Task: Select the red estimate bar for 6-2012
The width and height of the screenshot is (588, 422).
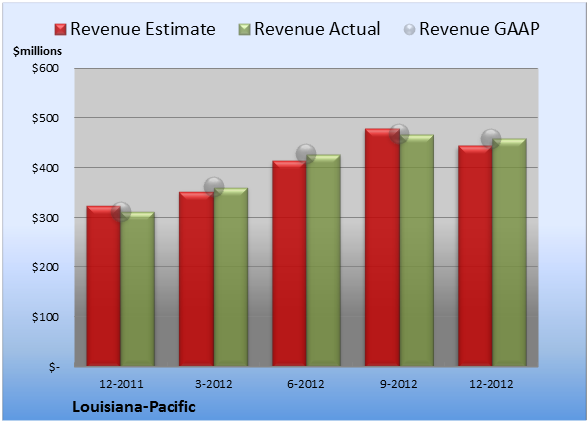Action: pyautogui.click(x=289, y=263)
